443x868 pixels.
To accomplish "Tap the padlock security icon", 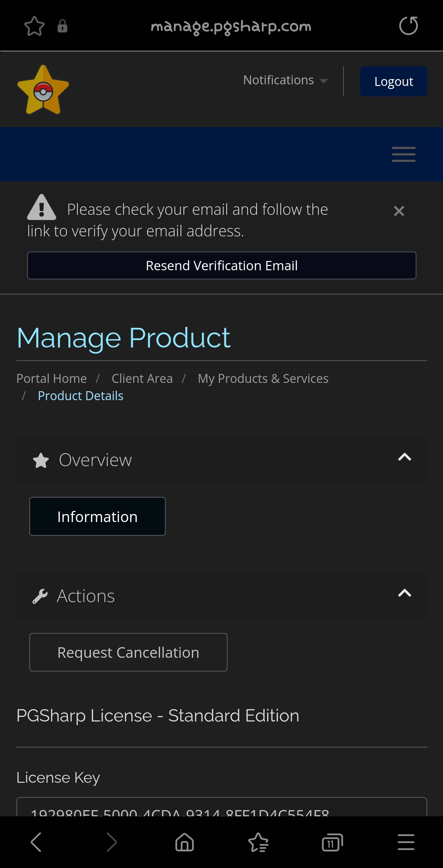I will (x=62, y=26).
